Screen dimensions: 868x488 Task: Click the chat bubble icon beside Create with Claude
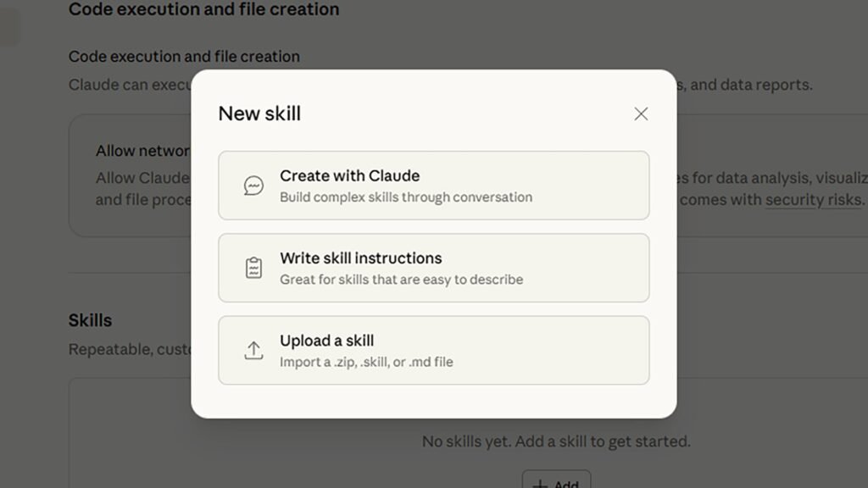[x=253, y=186]
